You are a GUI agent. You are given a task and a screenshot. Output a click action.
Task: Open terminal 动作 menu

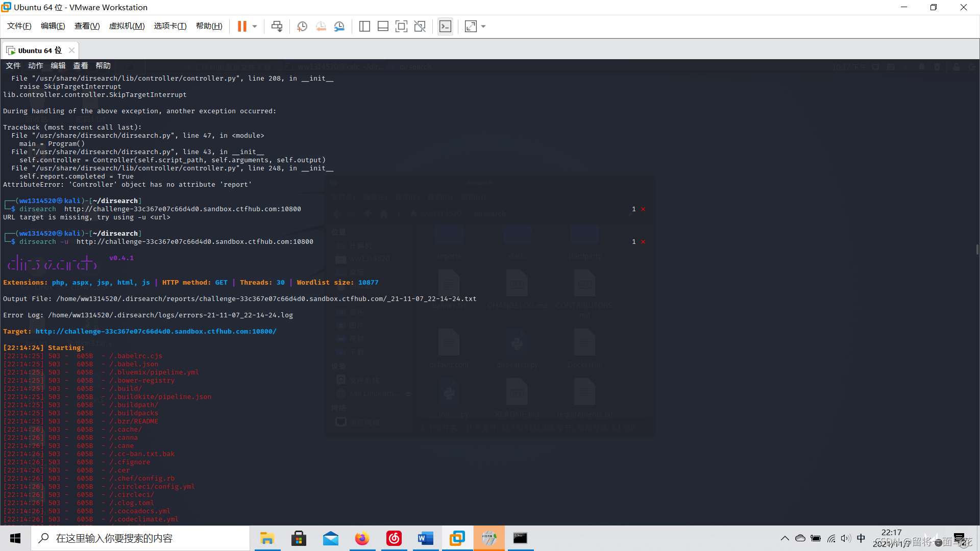(x=35, y=66)
